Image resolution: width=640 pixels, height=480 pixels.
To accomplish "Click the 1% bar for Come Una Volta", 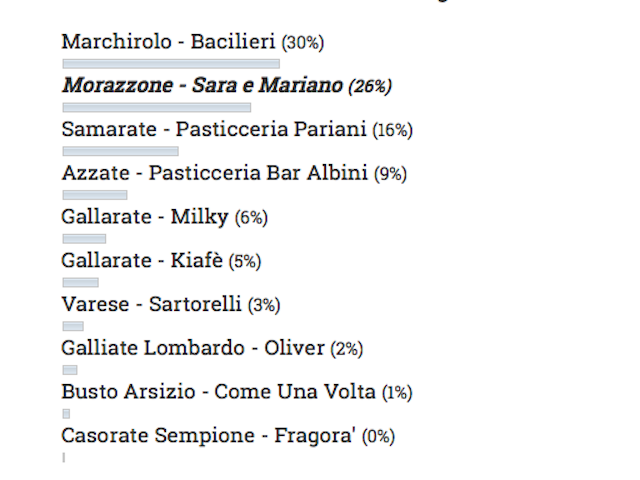I will point(66,414).
